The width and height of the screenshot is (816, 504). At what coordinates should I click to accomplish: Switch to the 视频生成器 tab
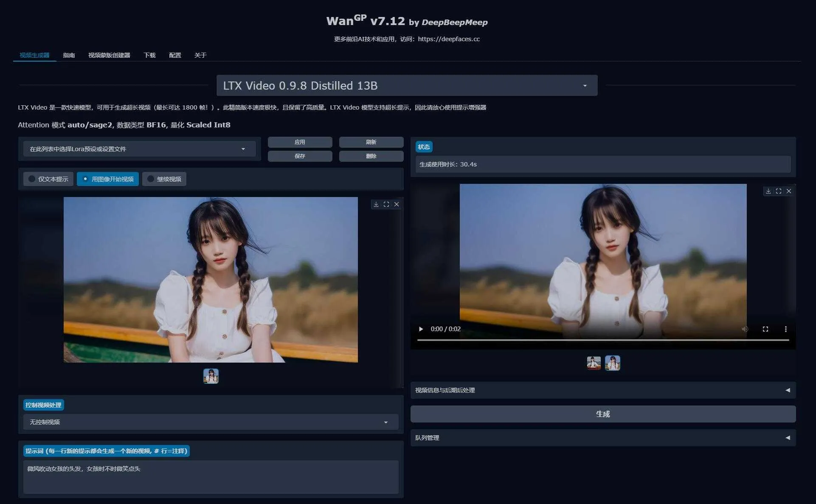tap(34, 55)
